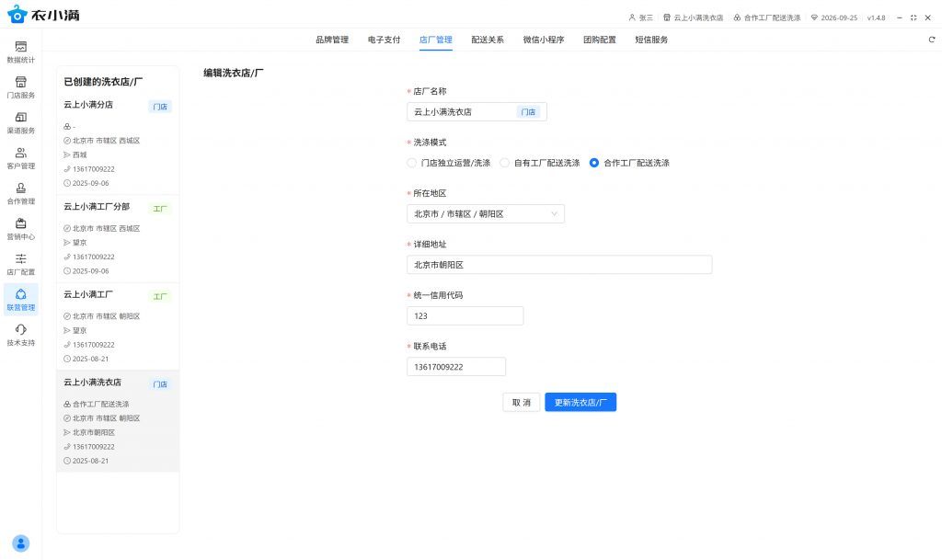Click the 更新洗衣店/厂 button
The height and width of the screenshot is (560, 942).
coord(580,403)
